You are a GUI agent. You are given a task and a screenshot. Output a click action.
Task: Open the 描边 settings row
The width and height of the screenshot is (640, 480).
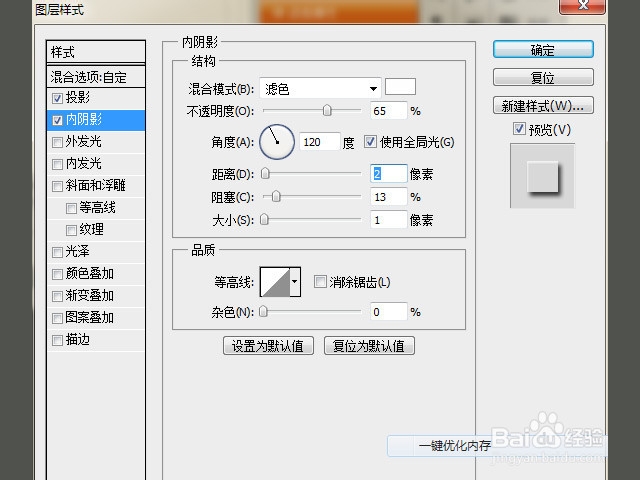96,340
